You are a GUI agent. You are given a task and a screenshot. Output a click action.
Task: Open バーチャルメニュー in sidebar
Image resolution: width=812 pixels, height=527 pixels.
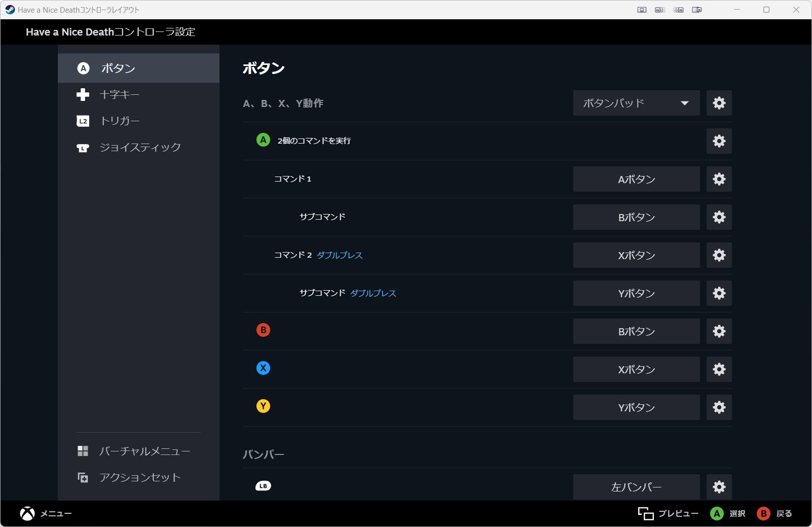tap(138, 451)
